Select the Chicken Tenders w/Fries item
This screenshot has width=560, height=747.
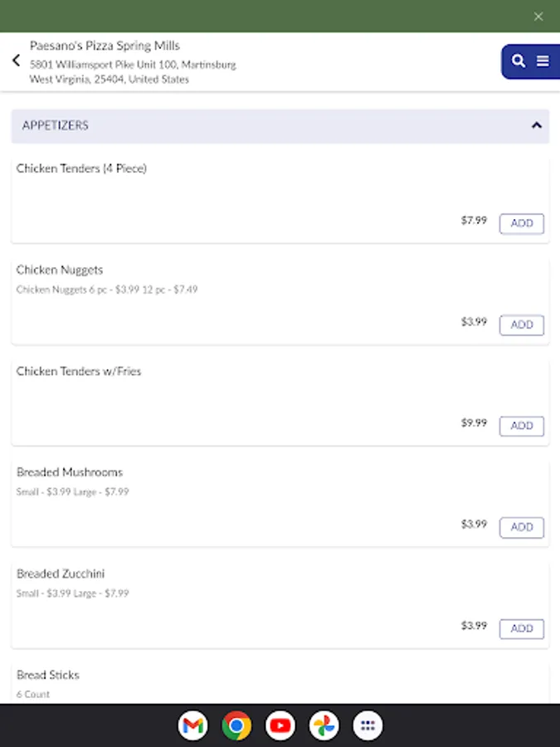78,371
